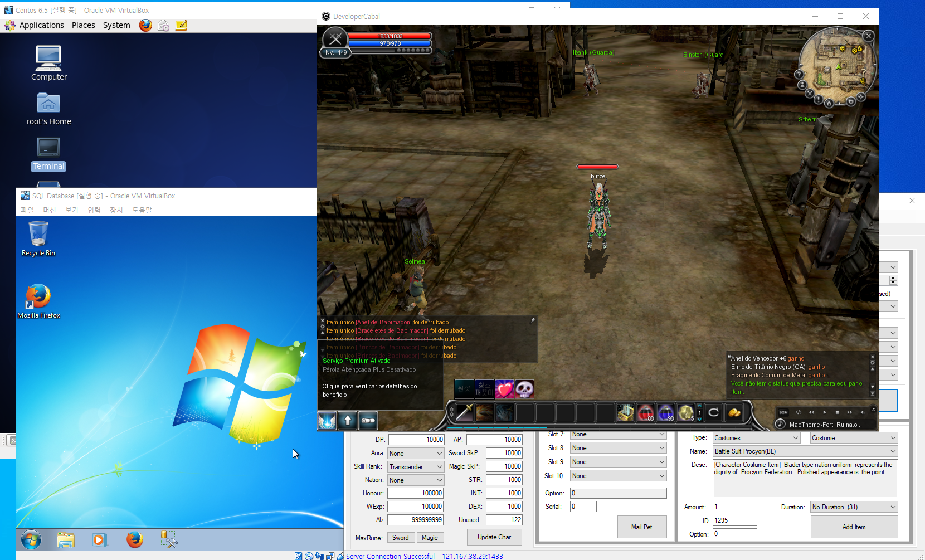
Task: Click the question mark help button on minimap
Action: tap(799, 74)
